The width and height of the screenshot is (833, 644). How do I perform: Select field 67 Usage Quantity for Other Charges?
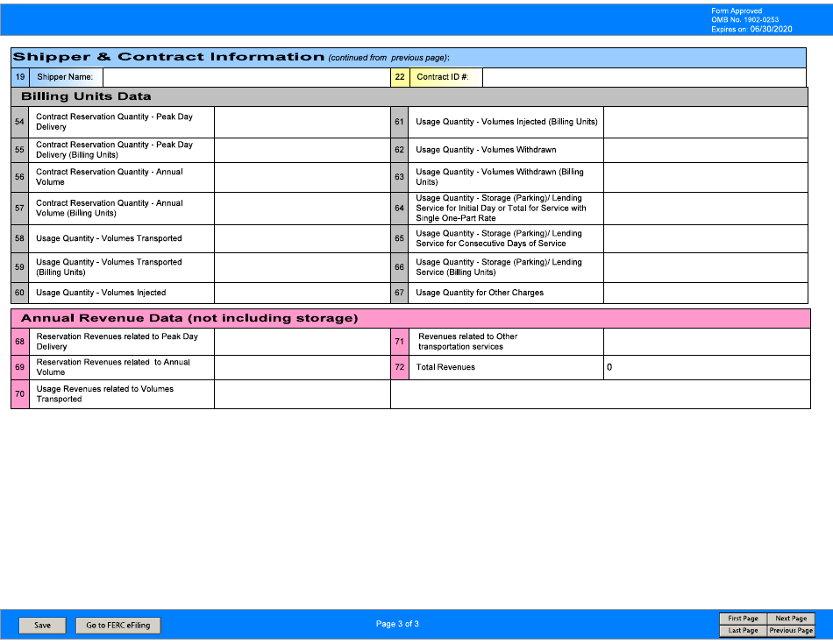[705, 293]
